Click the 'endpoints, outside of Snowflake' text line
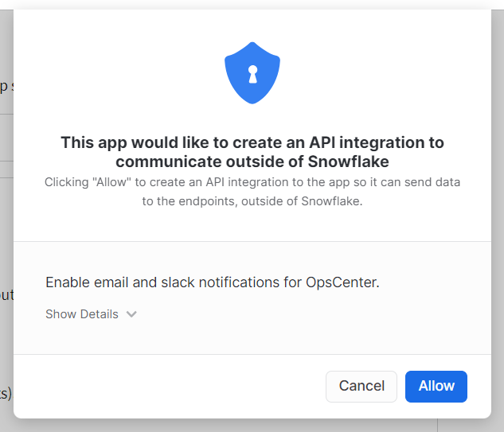The image size is (504, 432). point(252,201)
